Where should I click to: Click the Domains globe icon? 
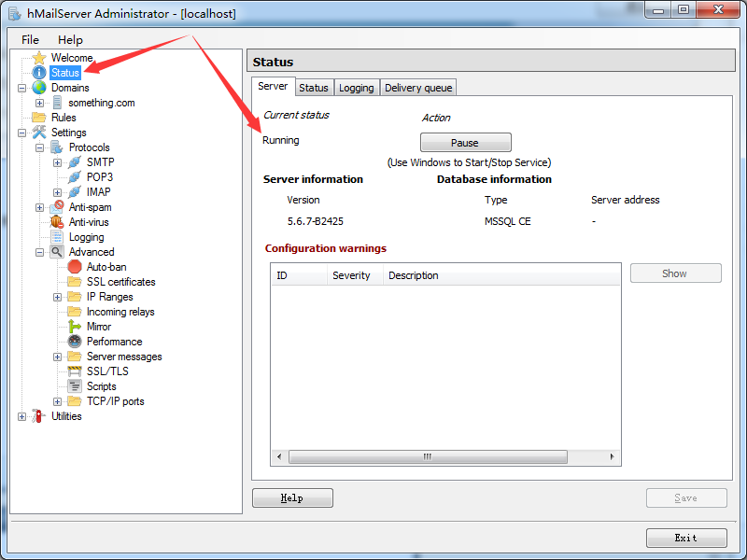[39, 88]
